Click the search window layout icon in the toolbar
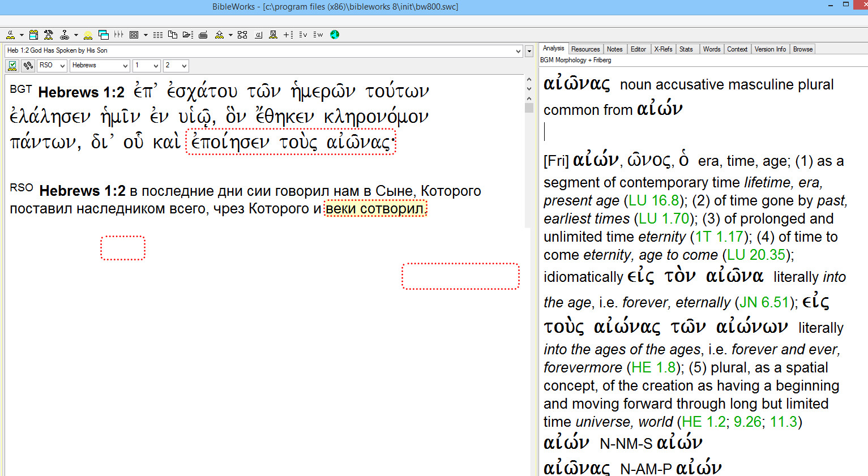868x476 pixels. [x=34, y=35]
